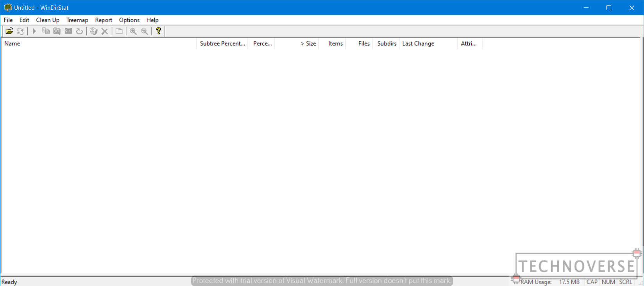644x286 pixels.
Task: Minimize the WinDirStat window
Action: click(586, 8)
